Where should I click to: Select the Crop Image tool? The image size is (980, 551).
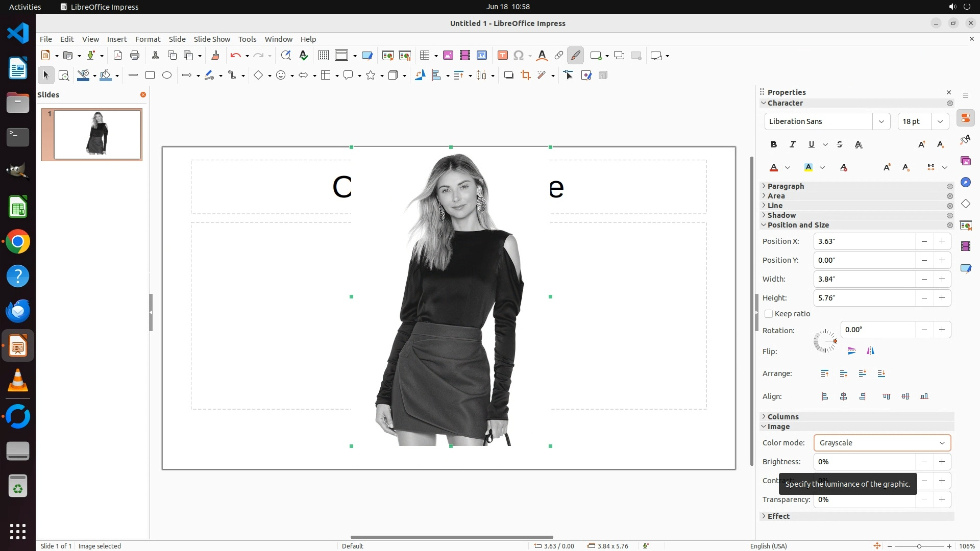525,76
